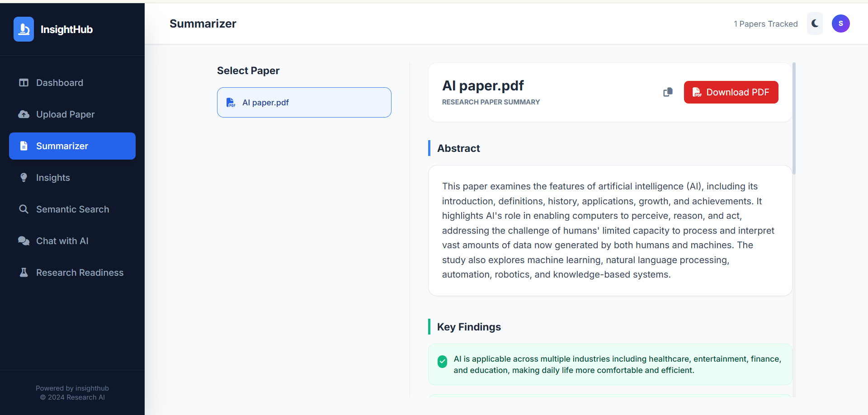Image resolution: width=868 pixels, height=415 pixels.
Task: Click the AI paper.pdf summary title
Action: (483, 85)
